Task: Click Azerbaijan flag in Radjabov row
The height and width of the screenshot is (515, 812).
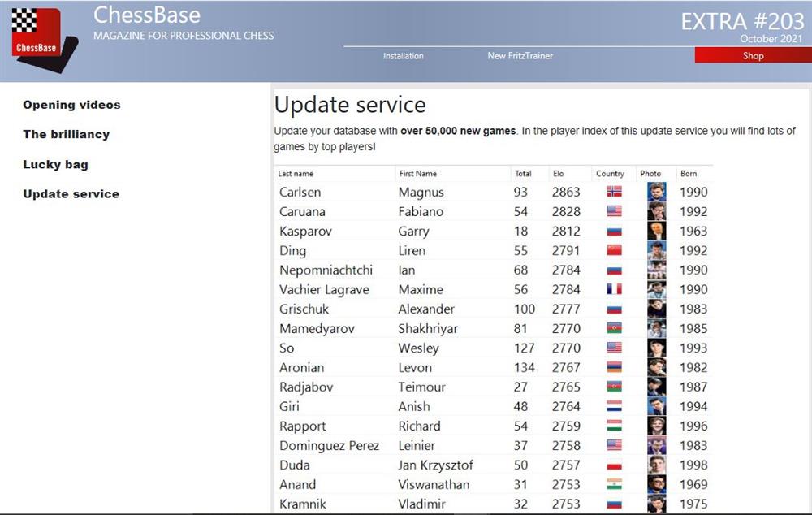Action: point(614,387)
